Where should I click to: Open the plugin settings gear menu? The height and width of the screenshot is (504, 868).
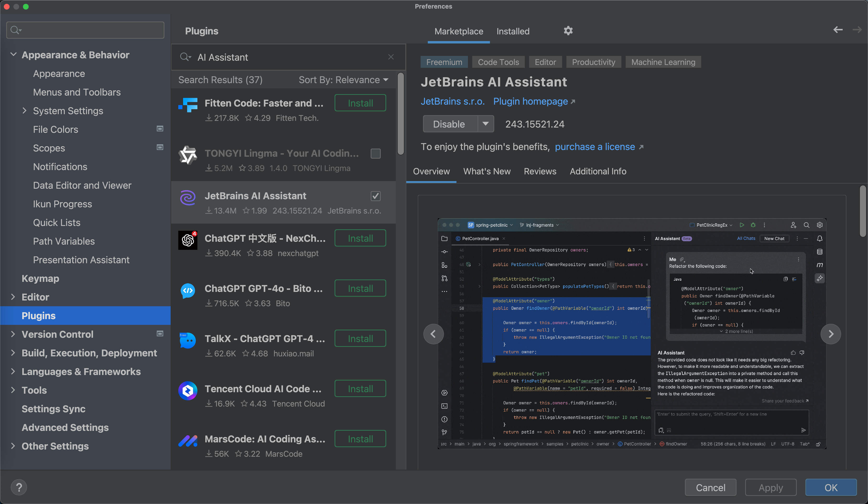[568, 31]
